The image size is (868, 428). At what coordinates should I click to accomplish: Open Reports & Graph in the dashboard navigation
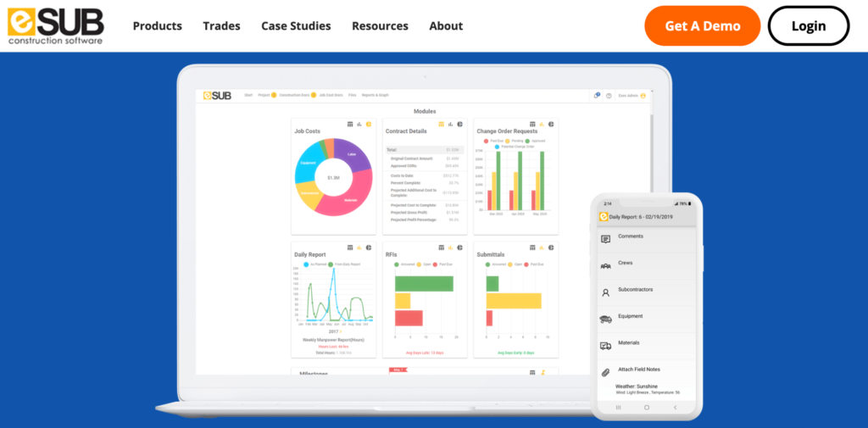click(x=375, y=95)
